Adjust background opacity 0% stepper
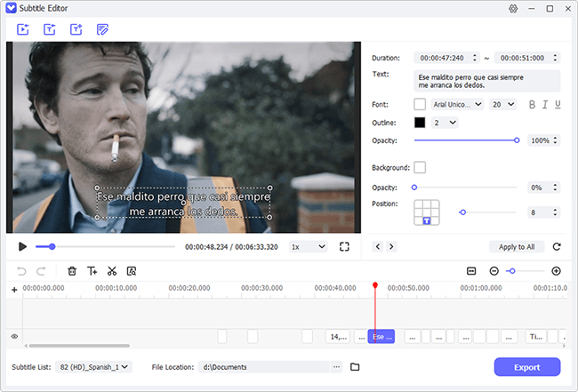The width and height of the screenshot is (578, 392). click(555, 188)
